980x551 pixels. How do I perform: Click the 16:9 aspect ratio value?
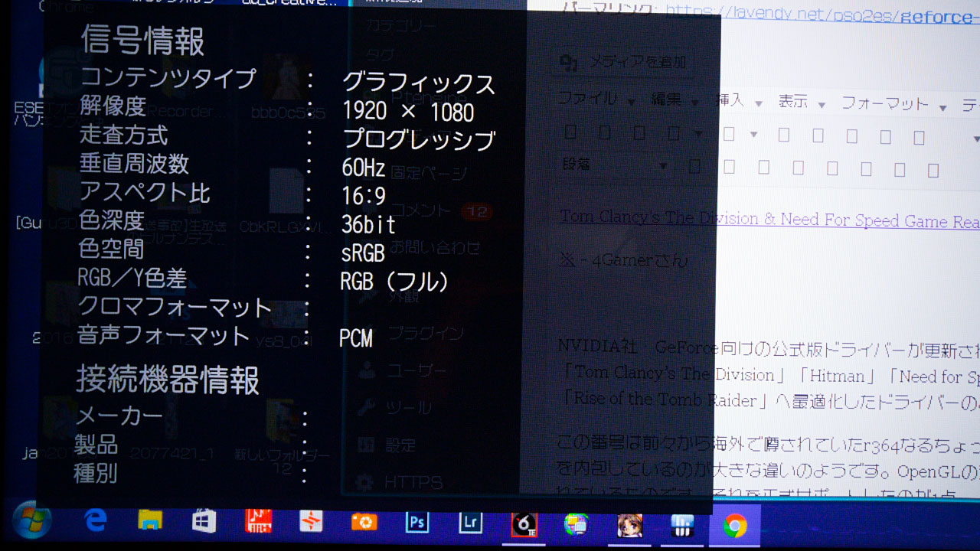click(364, 196)
